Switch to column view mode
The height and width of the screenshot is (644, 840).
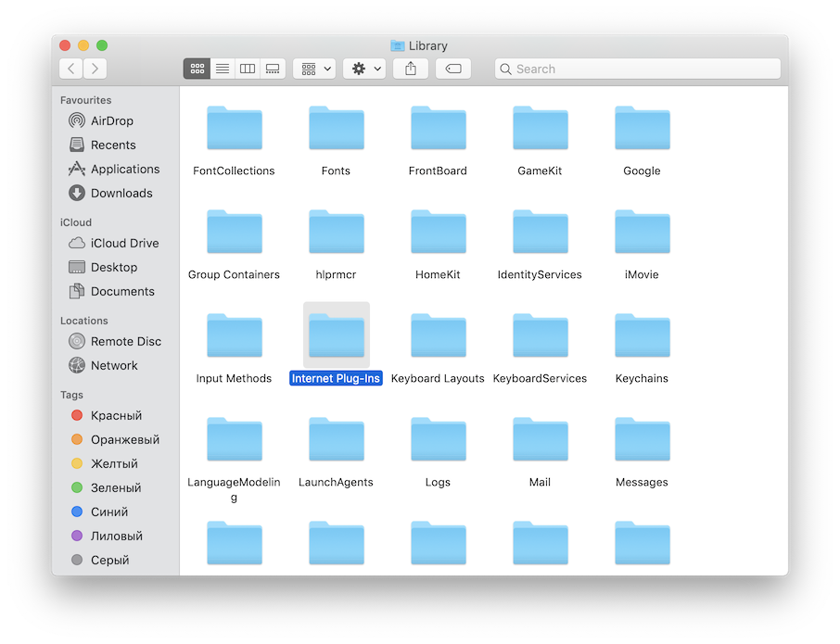click(x=248, y=69)
